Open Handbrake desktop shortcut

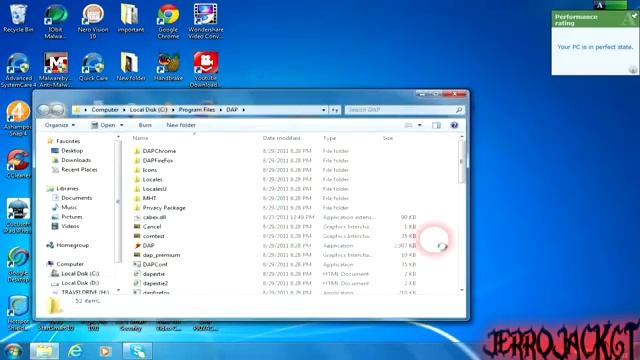(x=168, y=67)
